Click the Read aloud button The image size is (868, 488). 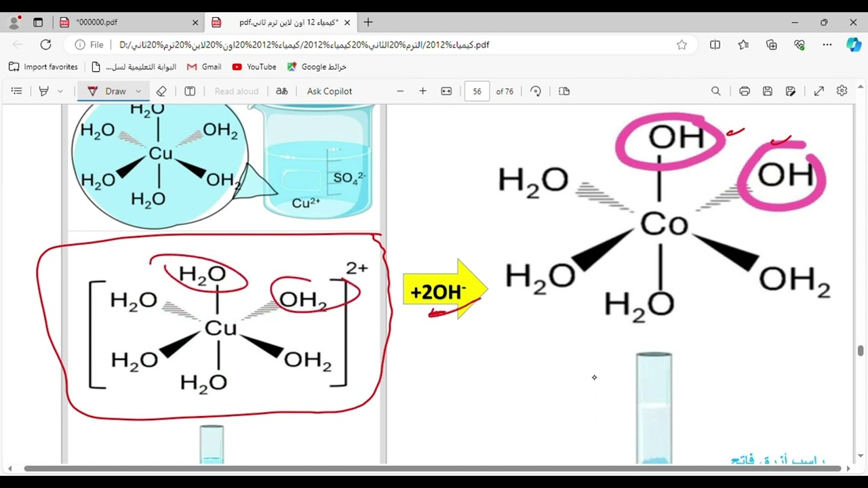(x=237, y=91)
